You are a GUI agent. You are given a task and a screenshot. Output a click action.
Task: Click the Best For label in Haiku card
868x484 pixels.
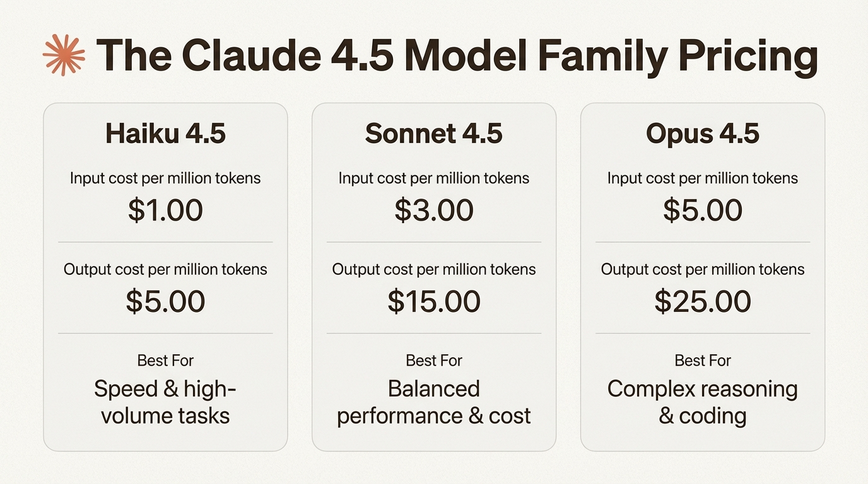[x=165, y=360]
